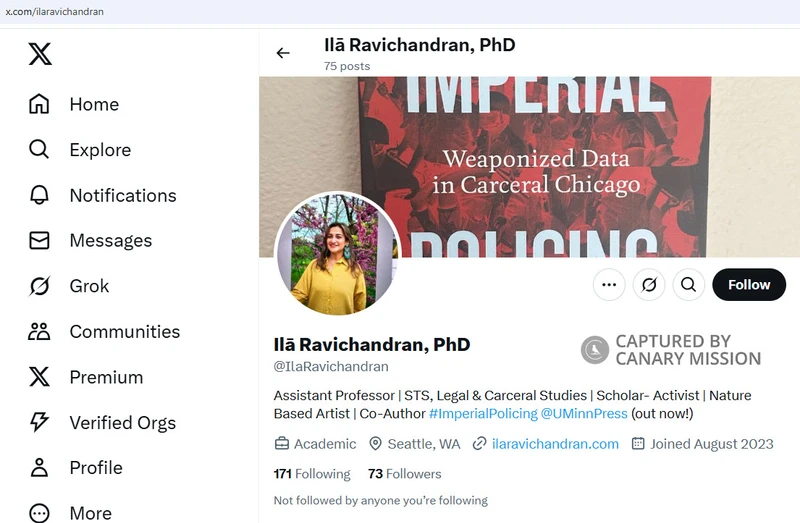Open Verified Orgs lightning icon
This screenshot has height=523, width=800.
39,422
